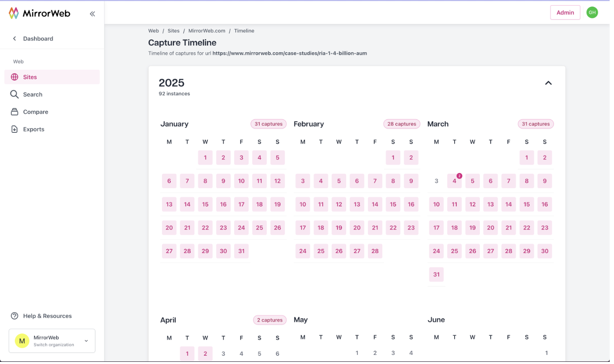
Task: Click the Compare stack icon
Action: [x=14, y=112]
